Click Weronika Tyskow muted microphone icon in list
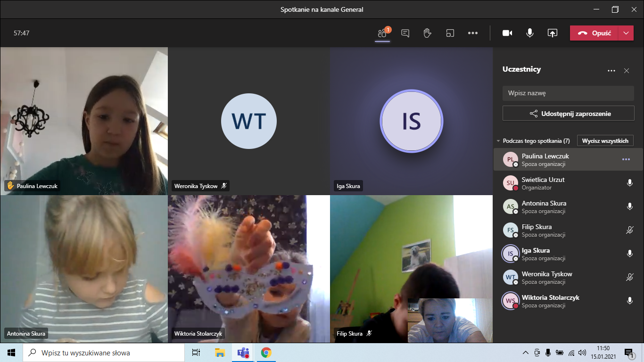This screenshot has width=644, height=362. [630, 277]
